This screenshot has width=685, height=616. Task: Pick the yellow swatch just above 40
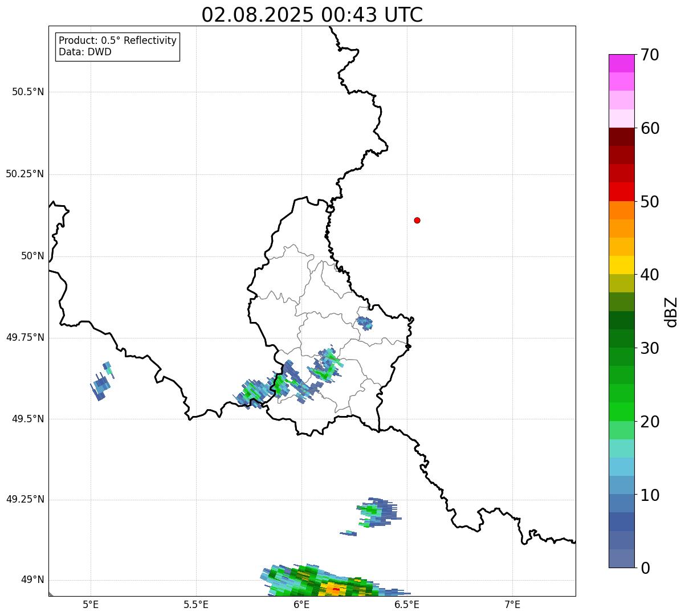621,265
